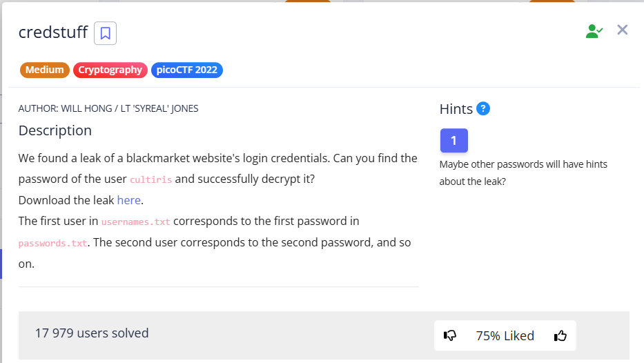The height and width of the screenshot is (363, 644).
Task: Bookmark the credstuff challenge
Action: pos(105,33)
